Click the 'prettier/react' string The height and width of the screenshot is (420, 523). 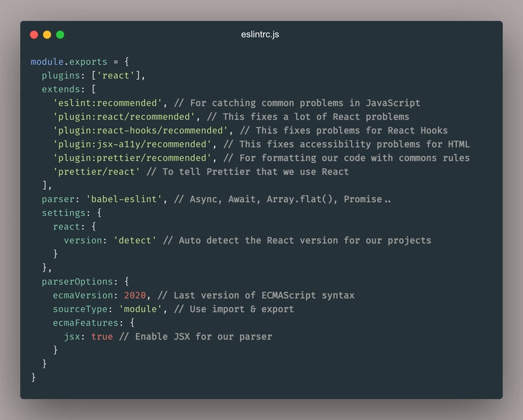[x=96, y=171]
